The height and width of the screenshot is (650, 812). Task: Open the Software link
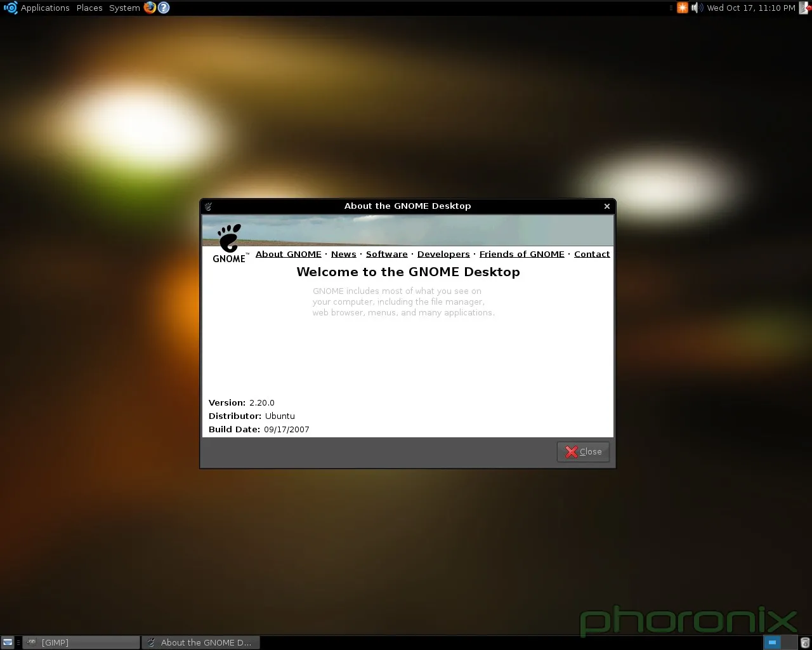point(387,254)
